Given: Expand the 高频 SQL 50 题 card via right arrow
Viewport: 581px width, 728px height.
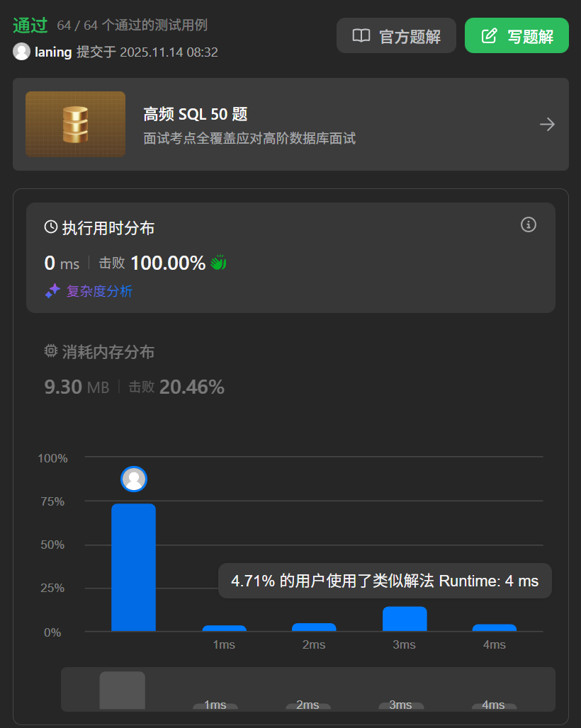Looking at the screenshot, I should [547, 124].
